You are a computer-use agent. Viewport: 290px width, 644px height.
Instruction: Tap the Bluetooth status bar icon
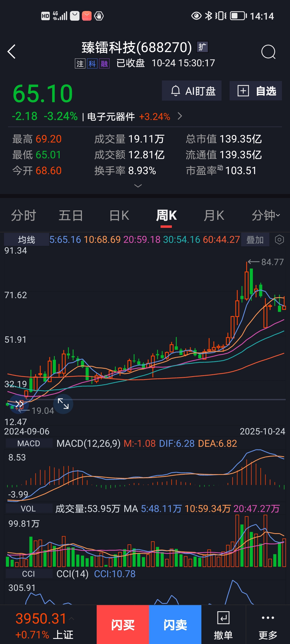(208, 16)
